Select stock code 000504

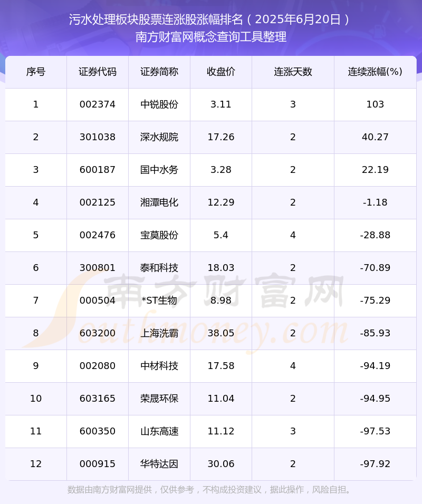(x=98, y=301)
